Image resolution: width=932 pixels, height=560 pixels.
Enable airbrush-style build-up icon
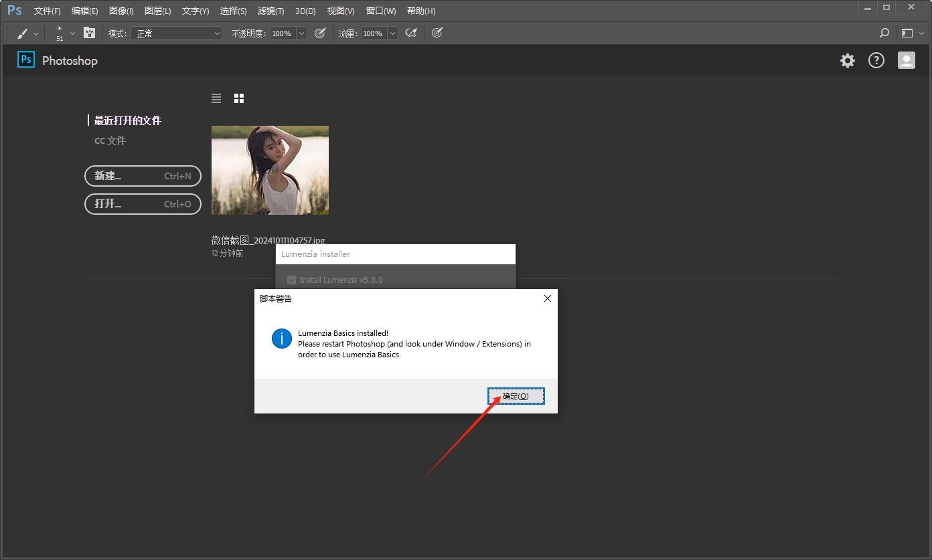coord(411,33)
